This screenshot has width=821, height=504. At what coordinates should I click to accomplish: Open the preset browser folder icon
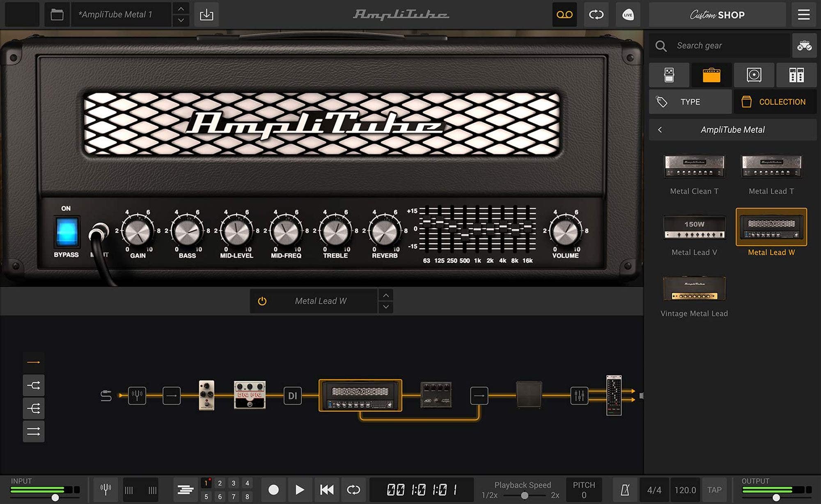tap(57, 15)
